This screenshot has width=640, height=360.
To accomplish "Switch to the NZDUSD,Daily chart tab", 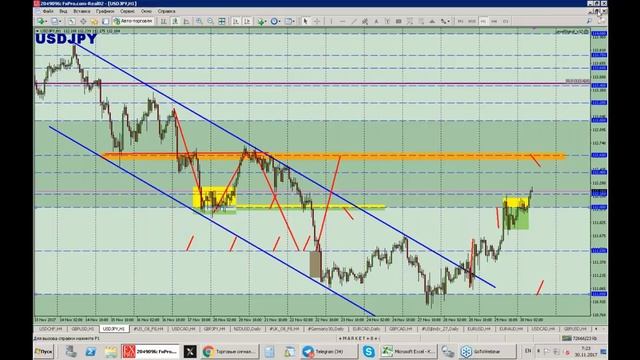I will [x=247, y=329].
